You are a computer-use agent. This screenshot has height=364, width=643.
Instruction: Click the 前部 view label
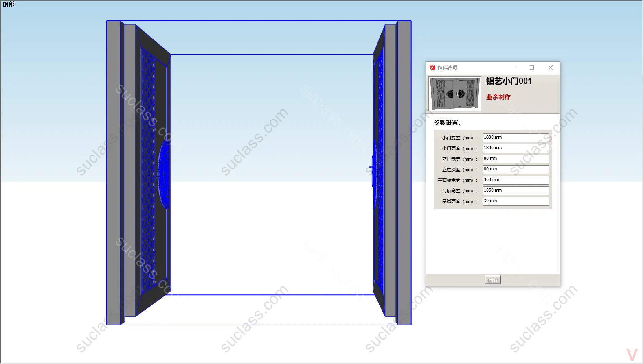[x=9, y=4]
